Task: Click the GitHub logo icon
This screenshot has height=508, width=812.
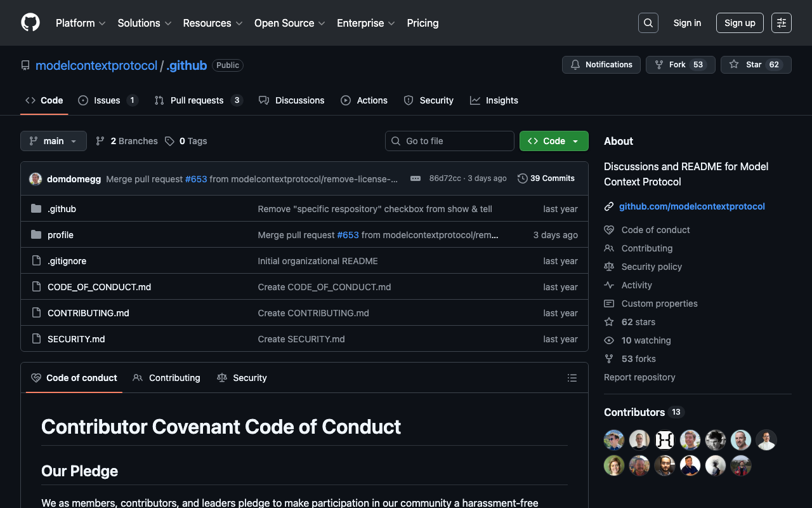Action: (30, 23)
